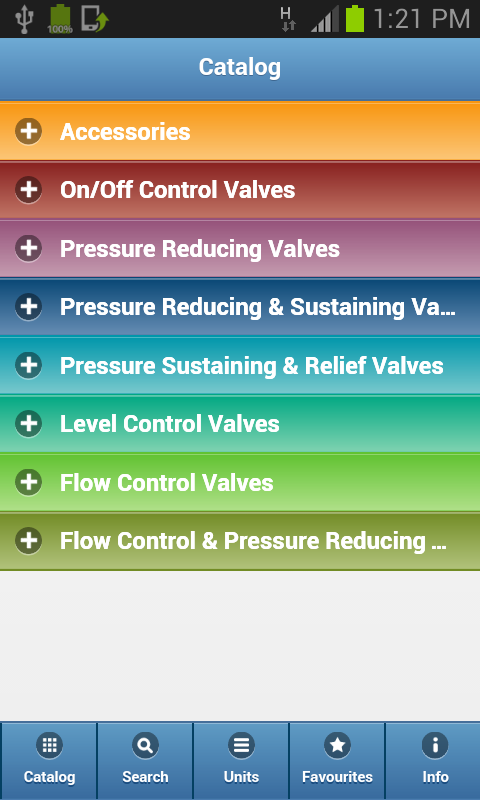Expand the Pressure Reducing Valves plus icon

[x=28, y=248]
